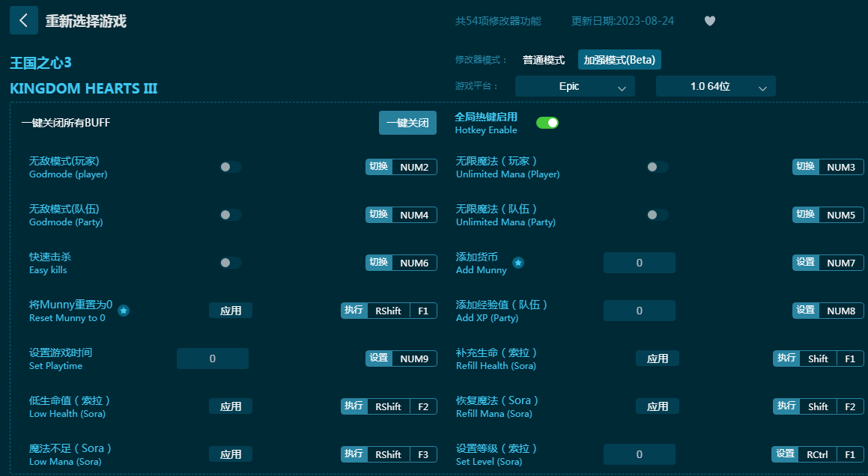The height and width of the screenshot is (476, 868).
Task: Click RCtrl F1 hotkey for Set Level
Action: click(x=818, y=454)
